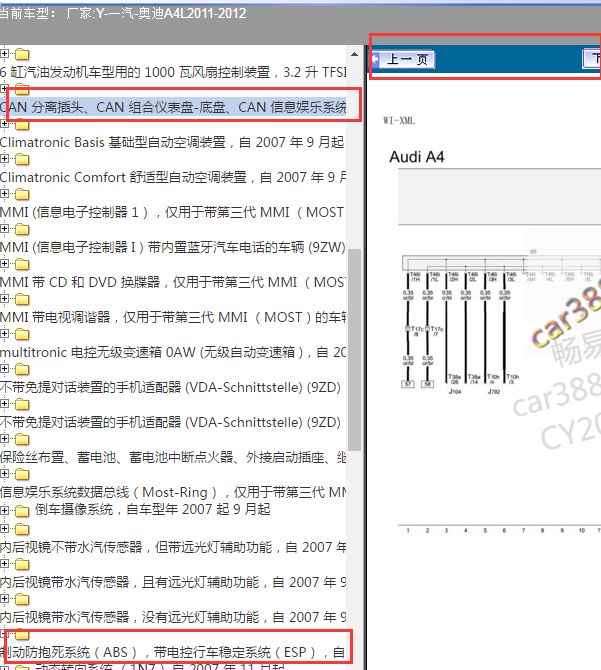Go to previous page with 上一页 button
The height and width of the screenshot is (670, 601).
(403, 59)
